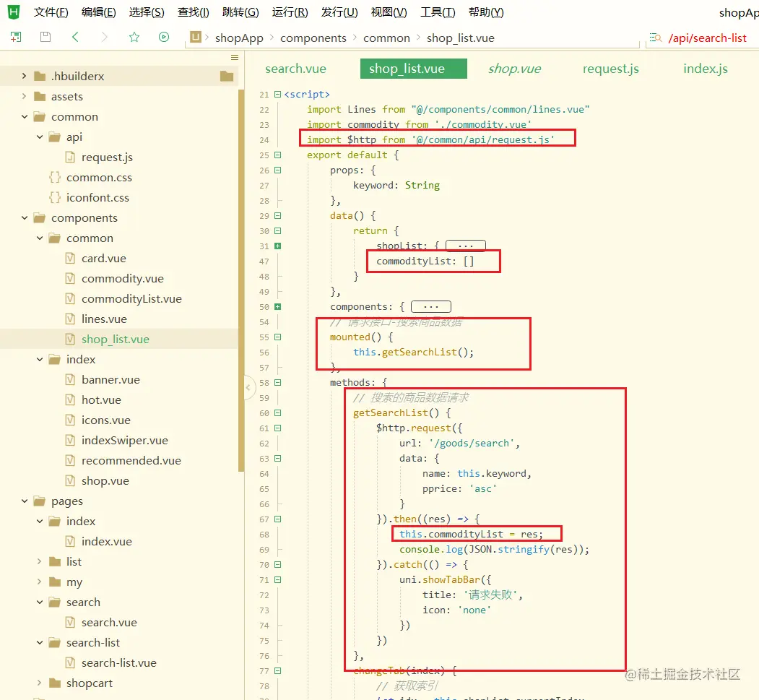The height and width of the screenshot is (700, 759).
Task: Open the 工具(T) menu
Action: coord(438,12)
